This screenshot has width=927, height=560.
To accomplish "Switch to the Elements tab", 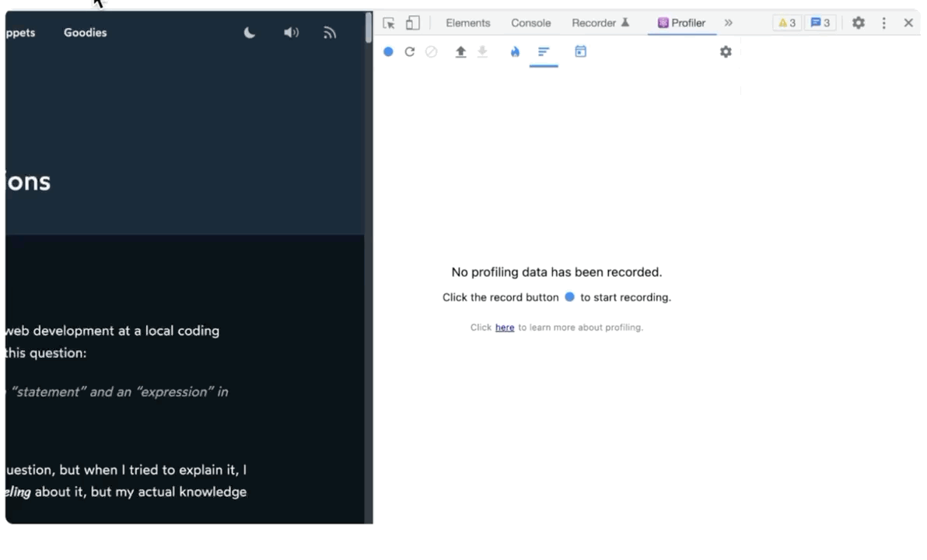I will [467, 23].
